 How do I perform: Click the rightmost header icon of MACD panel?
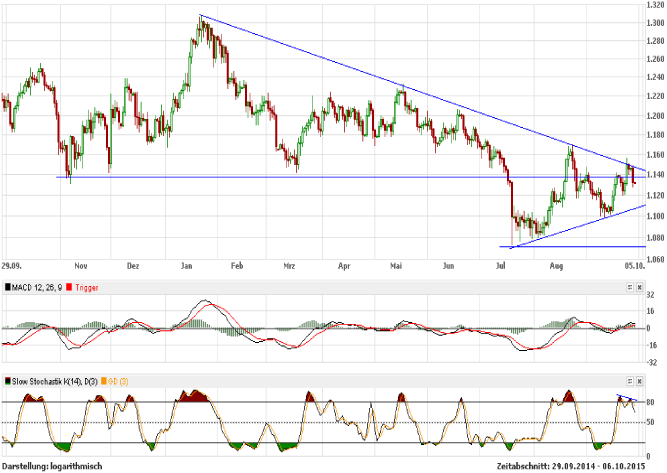640,286
